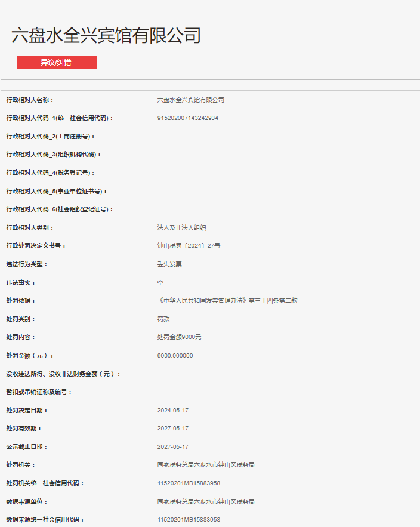Click the label 行政相对人代码_4(税务登记号)

click(x=50, y=172)
